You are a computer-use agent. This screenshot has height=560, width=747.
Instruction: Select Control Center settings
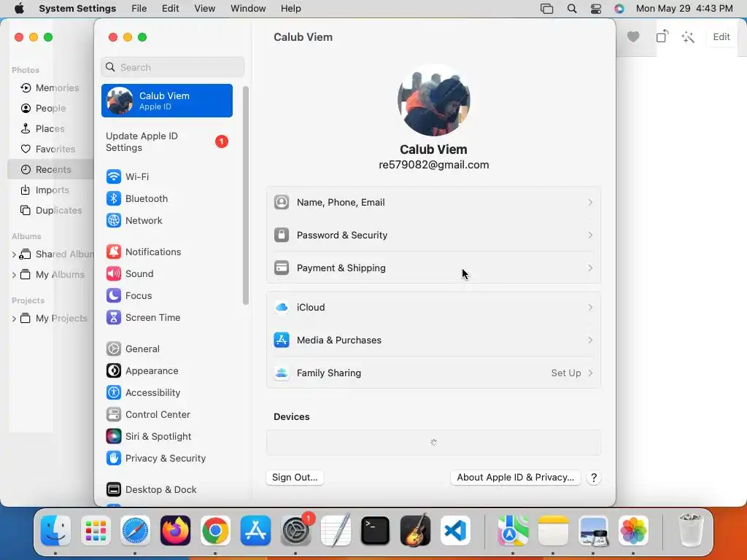coord(147,415)
